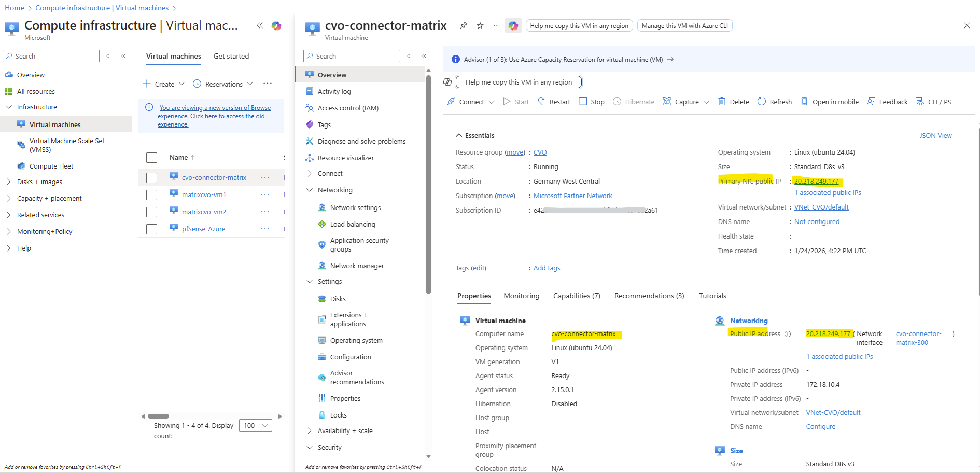Viewport: 980px width, 473px height.
Task: Click the Refresh icon in toolbar
Action: pos(761,102)
